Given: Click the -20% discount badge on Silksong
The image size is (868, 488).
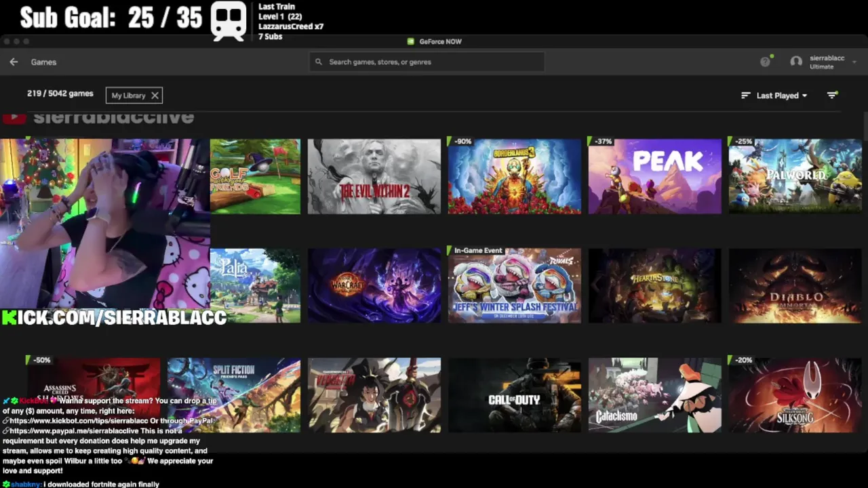Looking at the screenshot, I should tap(743, 360).
